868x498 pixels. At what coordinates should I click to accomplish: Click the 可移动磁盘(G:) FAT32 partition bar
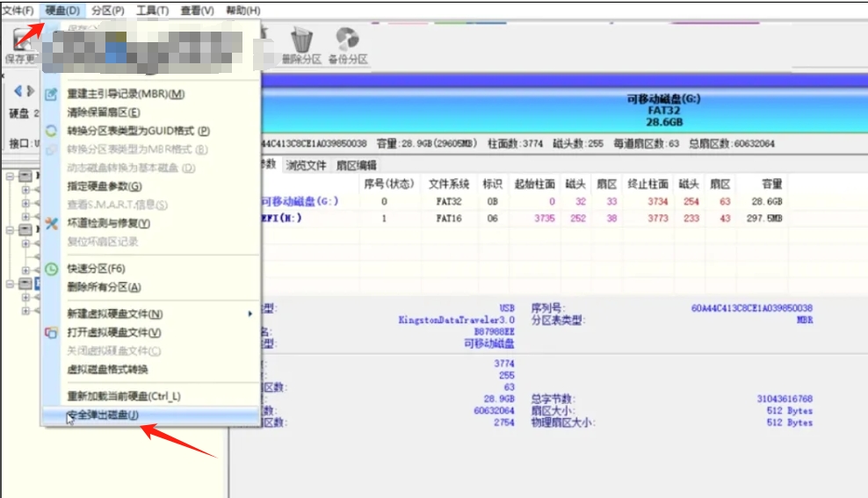[564, 110]
